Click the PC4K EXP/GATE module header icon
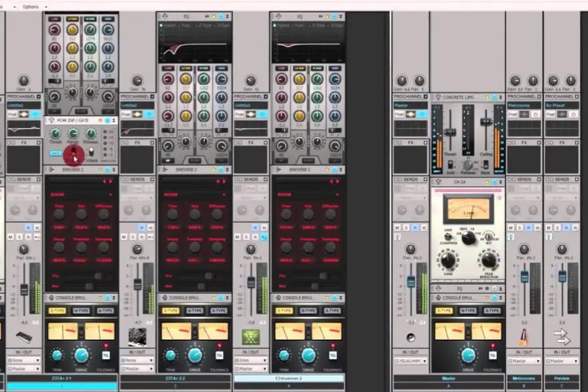Screen dimensions: 588x392 point(51,120)
